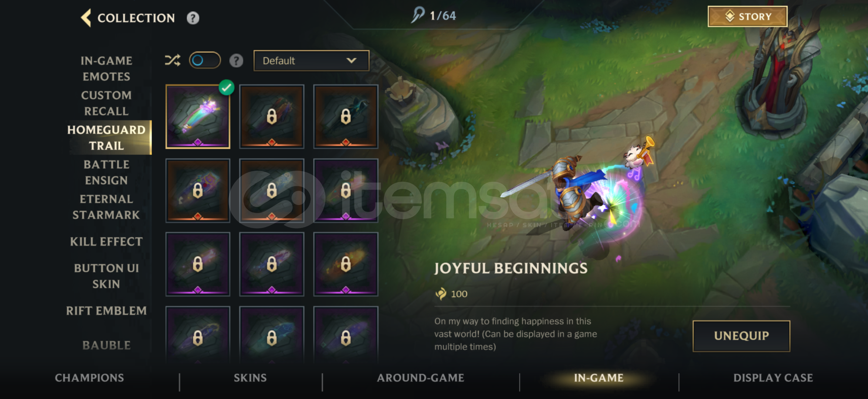Image resolution: width=868 pixels, height=399 pixels.
Task: Open the Battle Ensign category
Action: click(106, 172)
